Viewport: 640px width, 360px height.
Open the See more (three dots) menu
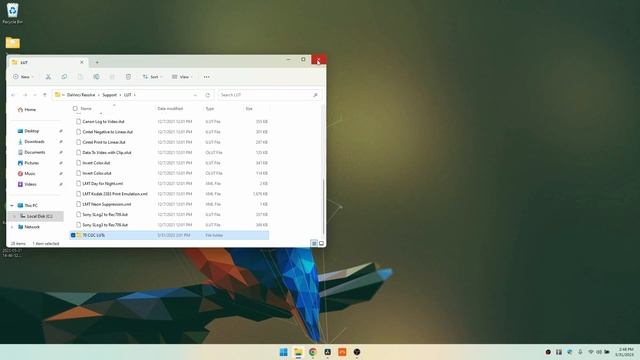207,77
